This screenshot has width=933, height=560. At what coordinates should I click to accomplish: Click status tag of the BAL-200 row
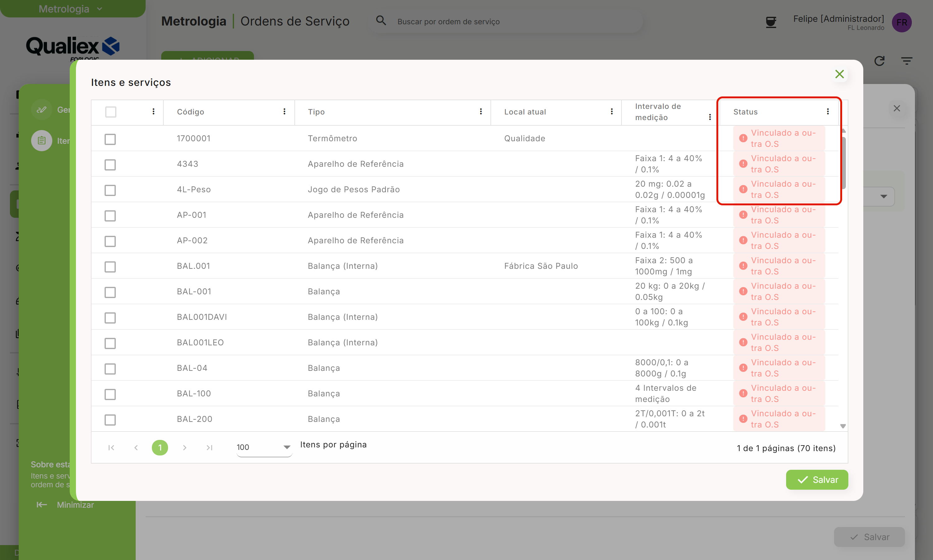(779, 419)
